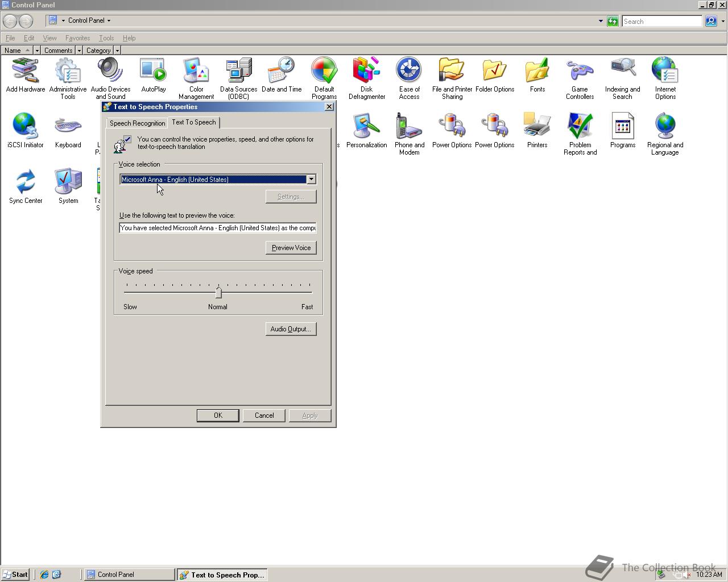
Task: Open the Fonts icon
Action: click(537, 75)
